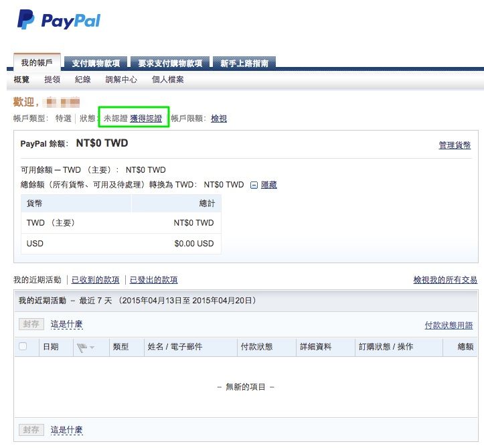Click the USD currency row label
This screenshot has height=448, width=484.
tap(35, 244)
